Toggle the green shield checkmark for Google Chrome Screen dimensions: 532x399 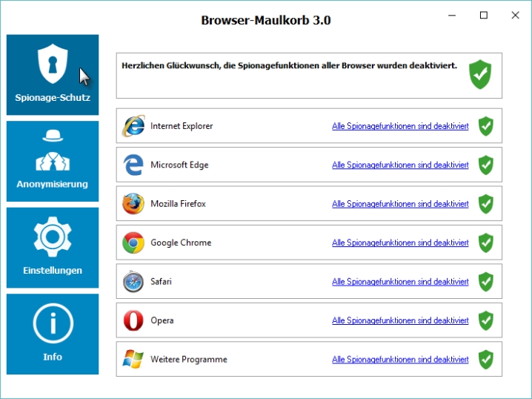(486, 243)
